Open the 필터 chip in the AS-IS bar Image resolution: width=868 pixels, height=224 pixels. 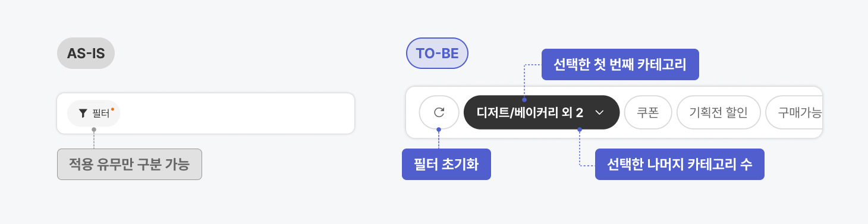pyautogui.click(x=93, y=113)
